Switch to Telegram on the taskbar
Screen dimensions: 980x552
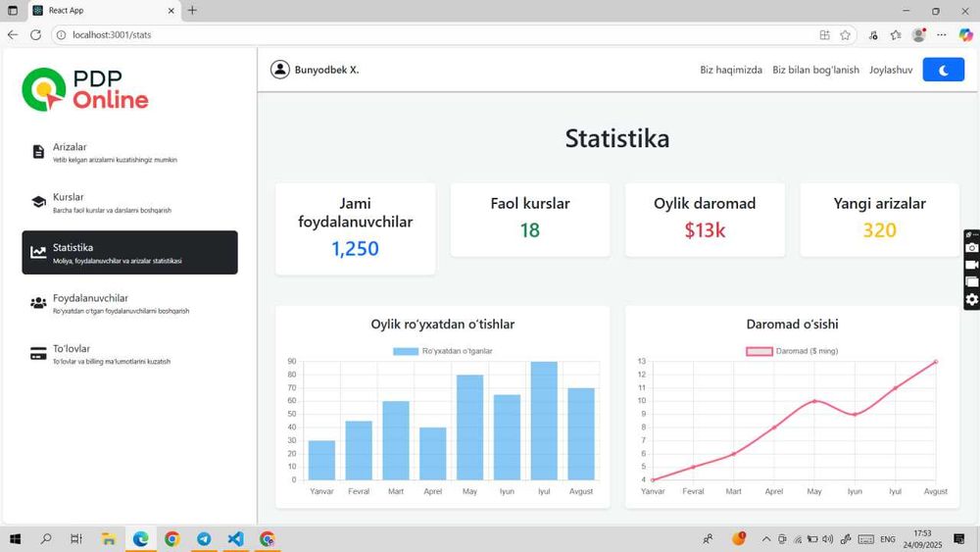tap(204, 539)
